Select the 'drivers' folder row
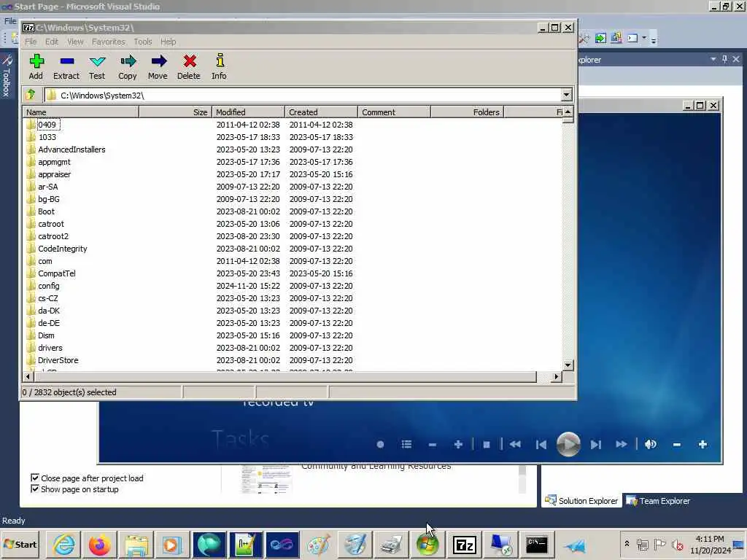 pos(292,348)
